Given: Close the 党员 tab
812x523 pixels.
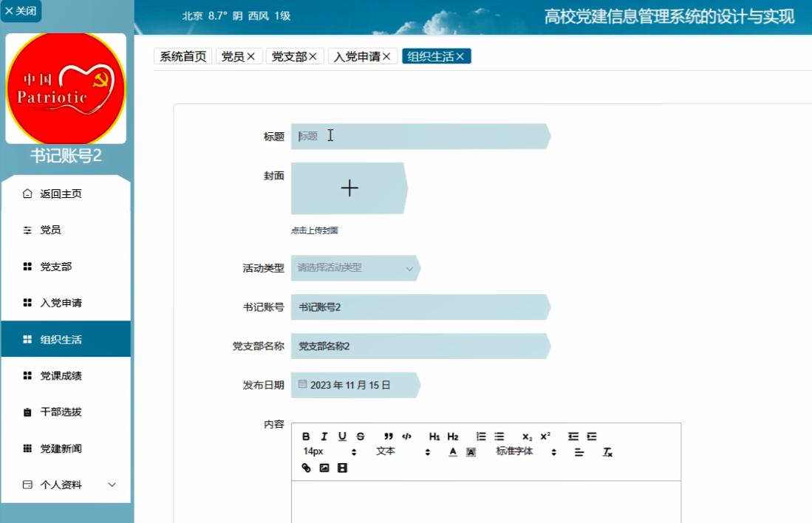Looking at the screenshot, I should (251, 56).
